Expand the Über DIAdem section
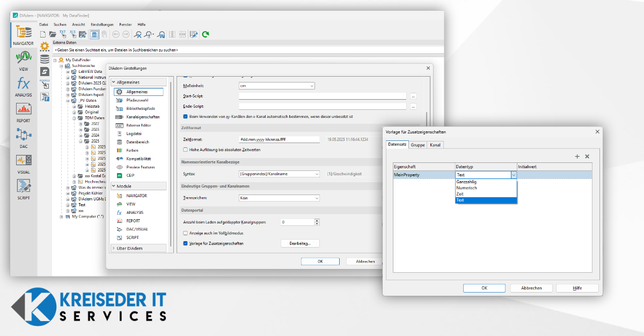The height and width of the screenshot is (336, 644). [138, 248]
